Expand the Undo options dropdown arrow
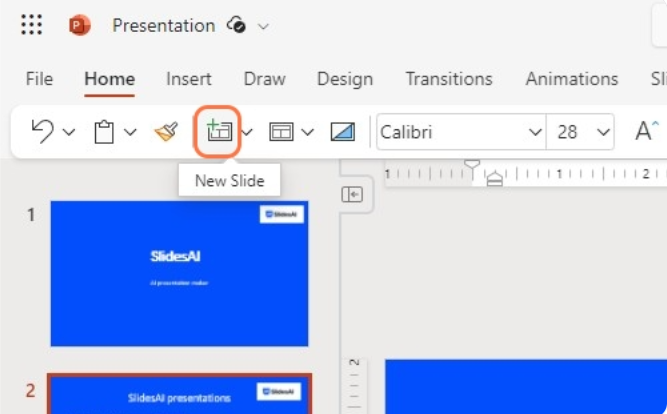The height and width of the screenshot is (414, 667). click(x=69, y=132)
